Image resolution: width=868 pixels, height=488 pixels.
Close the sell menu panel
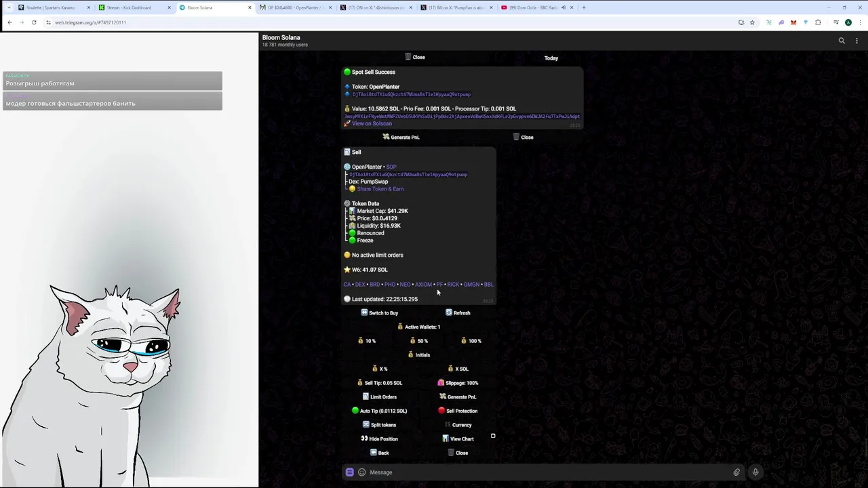[458, 453]
